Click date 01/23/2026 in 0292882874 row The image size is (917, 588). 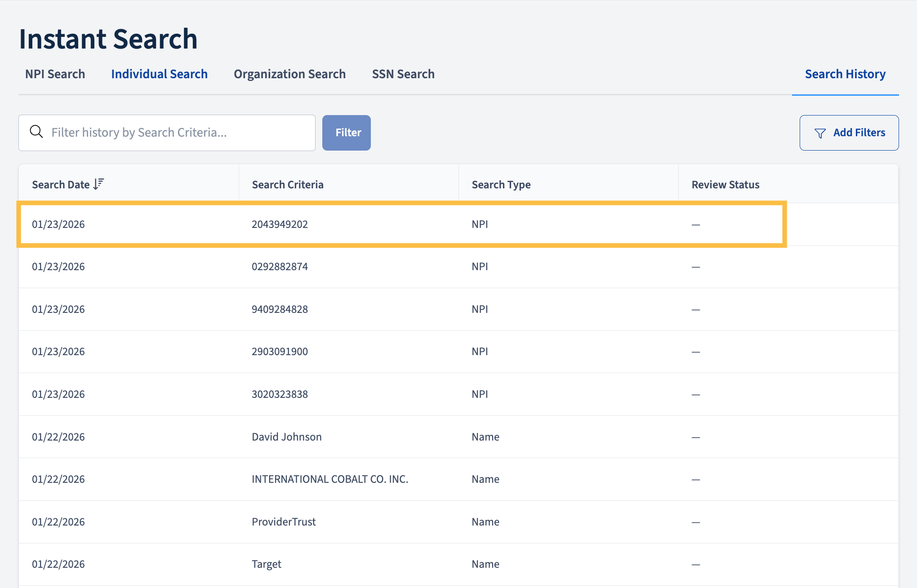coord(58,267)
